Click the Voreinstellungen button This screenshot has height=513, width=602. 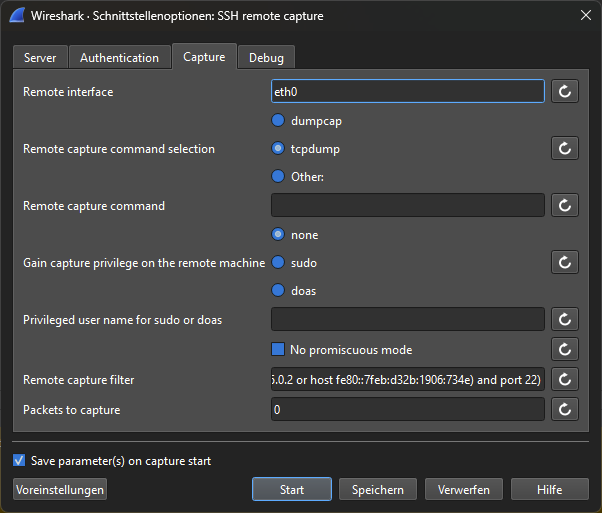60,489
